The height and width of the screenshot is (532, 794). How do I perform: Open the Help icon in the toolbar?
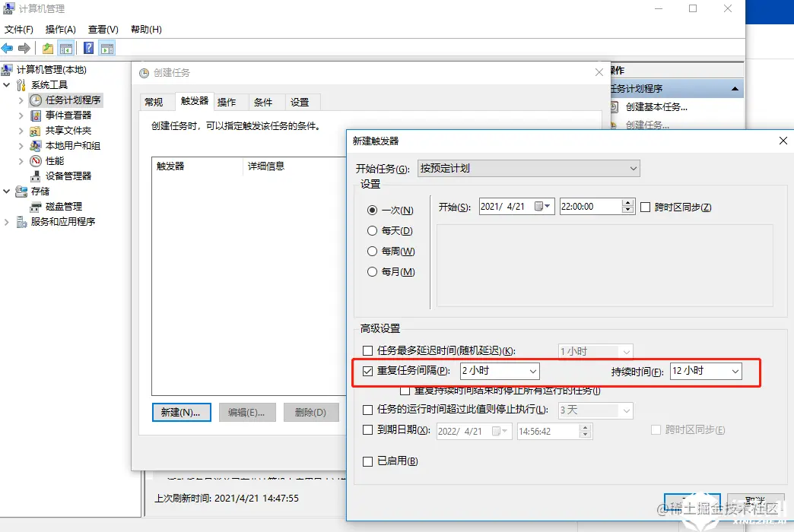(90, 47)
